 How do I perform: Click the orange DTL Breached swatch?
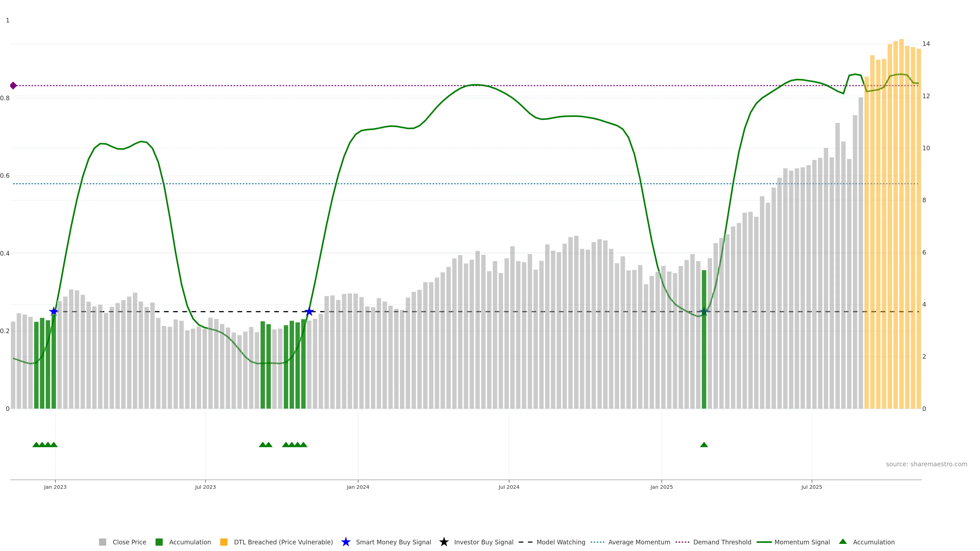(x=224, y=542)
